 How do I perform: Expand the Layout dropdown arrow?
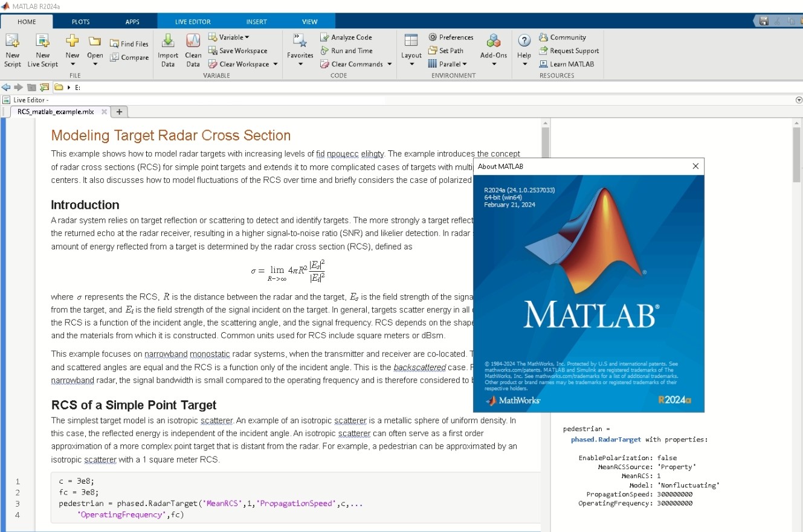411,64
